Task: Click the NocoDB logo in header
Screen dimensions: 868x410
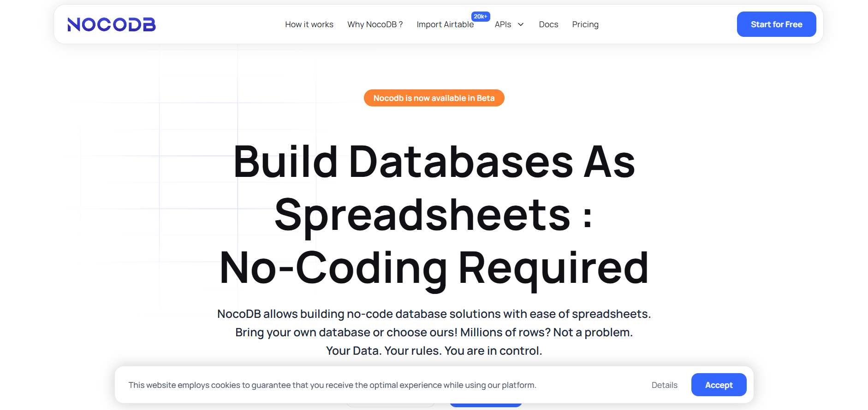Action: pos(112,24)
